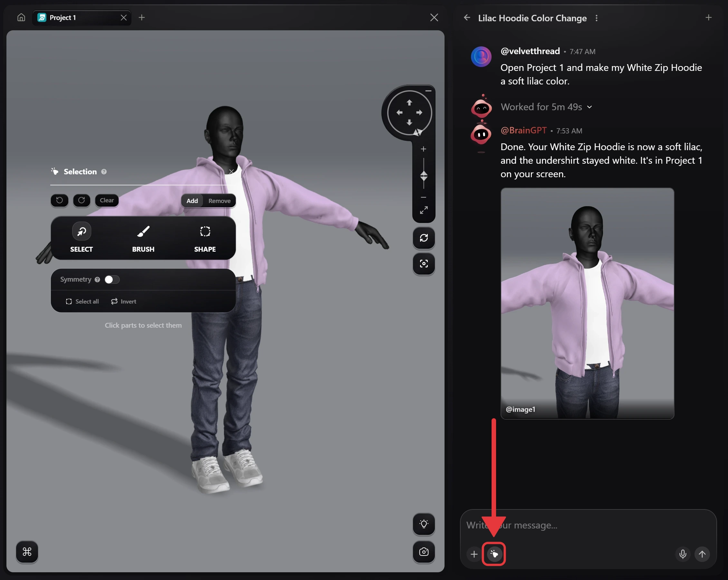
Task: Go back from Lilac Hoodie chat
Action: [x=467, y=18]
